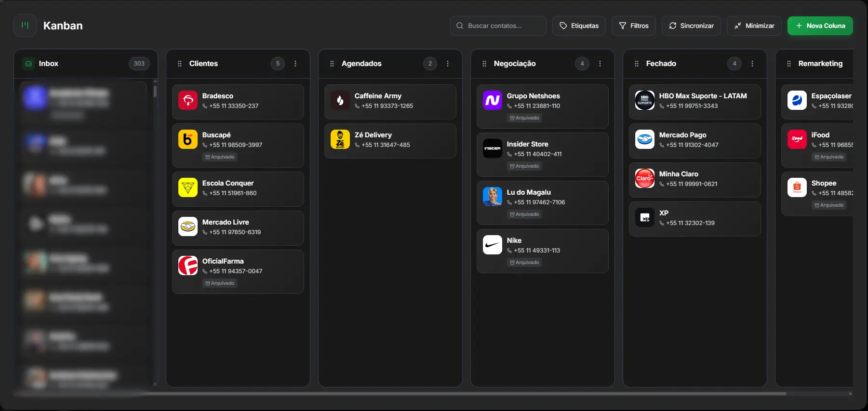The image size is (868, 411).
Task: Click the Minha Claro logo avatar
Action: tap(645, 178)
